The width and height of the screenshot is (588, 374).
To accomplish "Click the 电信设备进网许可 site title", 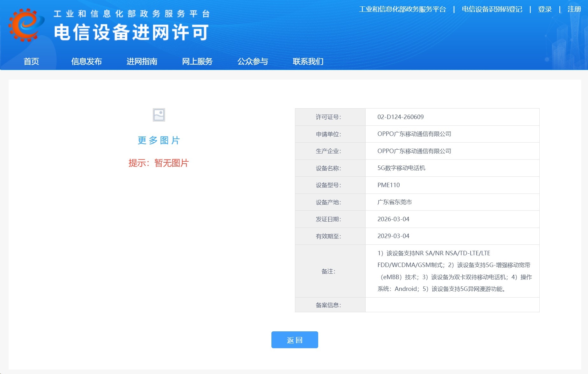I will 131,32.
